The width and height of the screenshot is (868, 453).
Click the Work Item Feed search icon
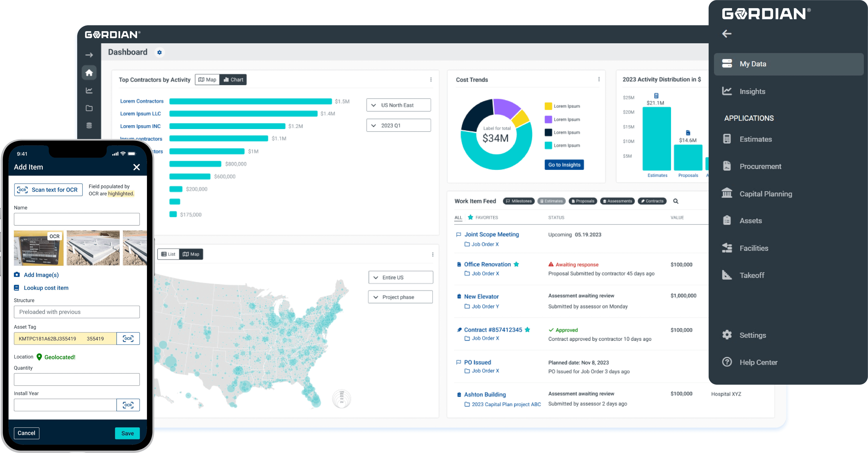676,201
